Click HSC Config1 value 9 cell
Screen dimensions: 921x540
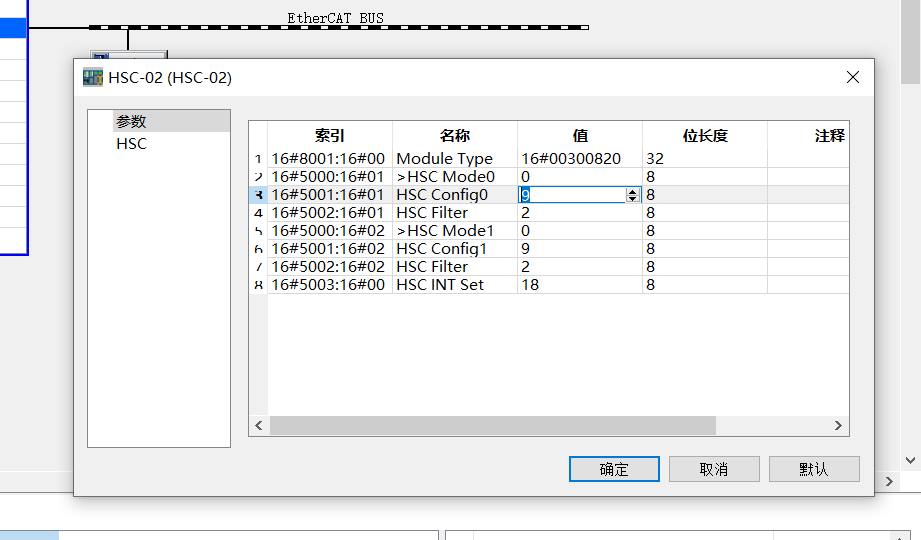[580, 249]
